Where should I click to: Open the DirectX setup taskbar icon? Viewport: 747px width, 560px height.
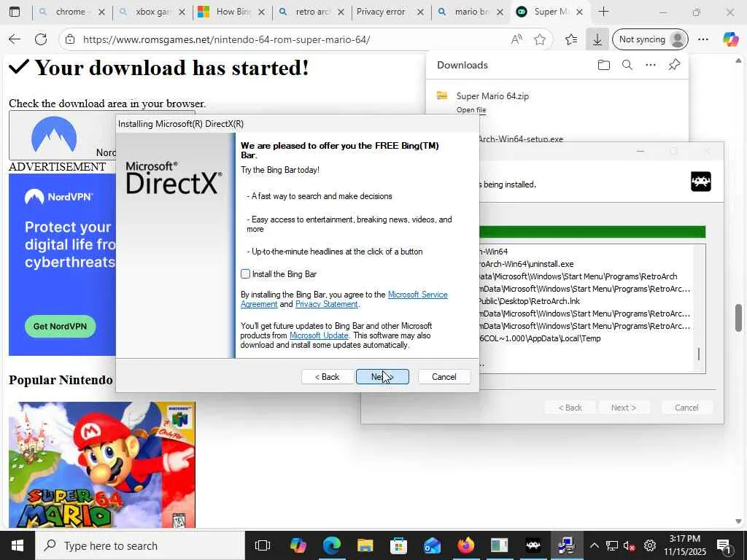[x=566, y=545]
